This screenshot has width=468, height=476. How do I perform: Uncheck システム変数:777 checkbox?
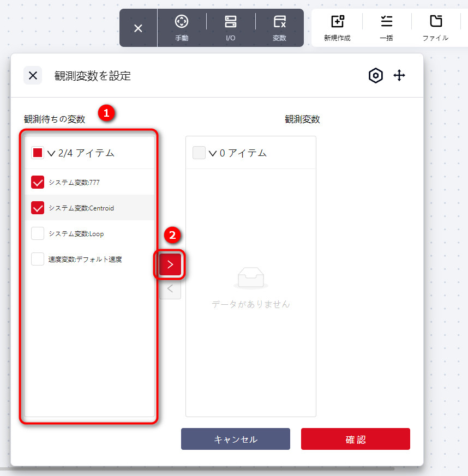click(x=38, y=182)
